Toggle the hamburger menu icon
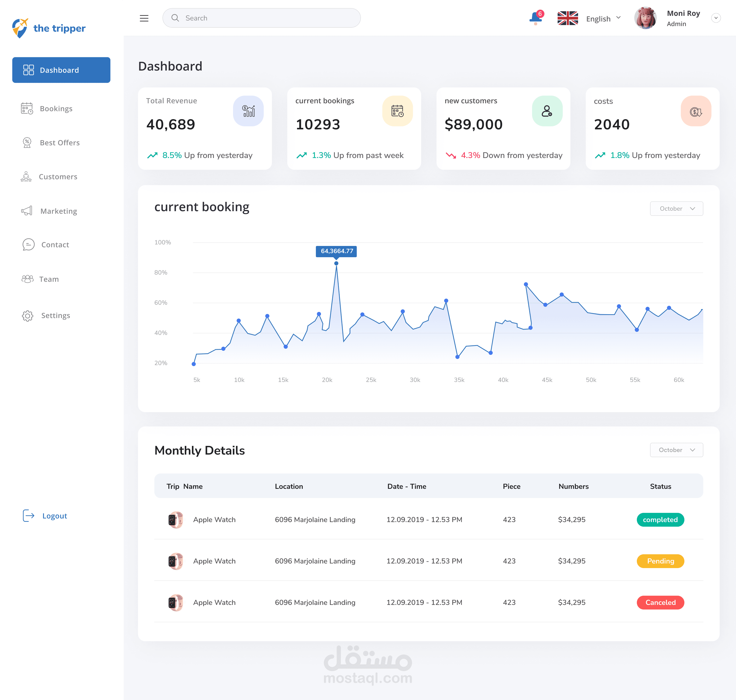Viewport: 736px width, 700px height. pyautogui.click(x=144, y=18)
